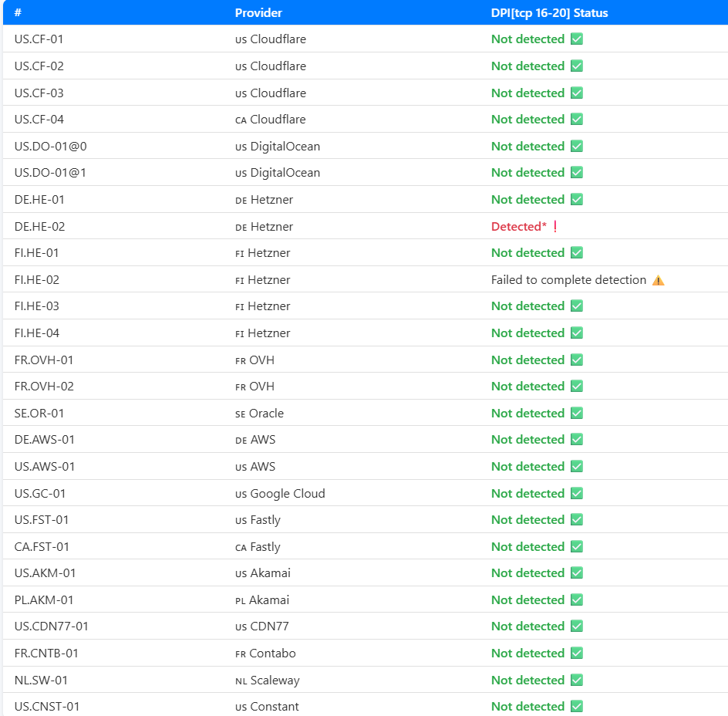The width and height of the screenshot is (728, 716).
Task: Click the FR Contabo provider cell
Action: click(x=265, y=654)
